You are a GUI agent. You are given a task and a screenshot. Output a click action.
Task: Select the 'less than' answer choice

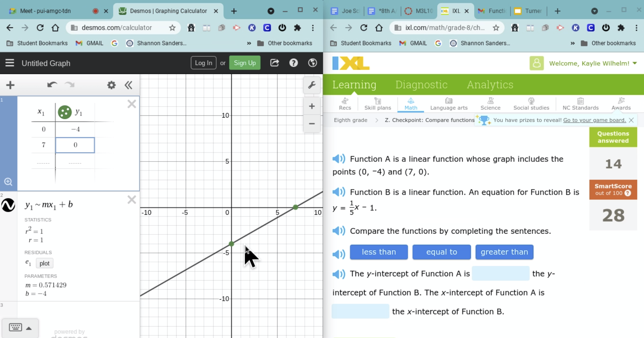pos(379,252)
